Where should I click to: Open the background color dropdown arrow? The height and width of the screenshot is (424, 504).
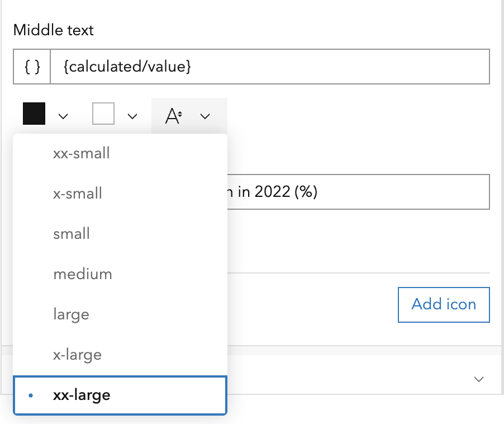(x=132, y=116)
